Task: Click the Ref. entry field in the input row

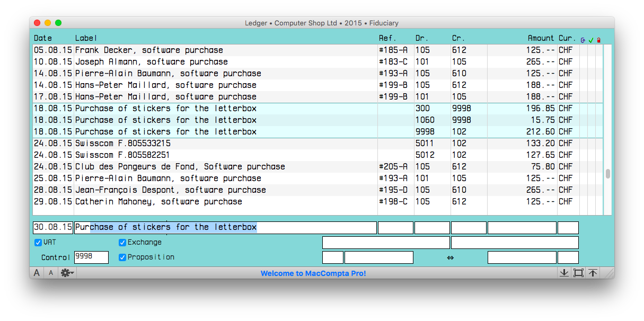Action: 395,227
